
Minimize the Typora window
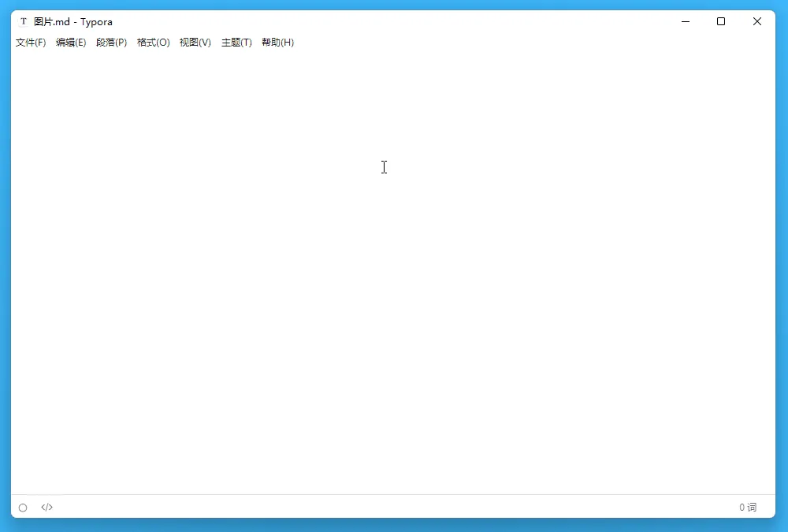tap(685, 21)
